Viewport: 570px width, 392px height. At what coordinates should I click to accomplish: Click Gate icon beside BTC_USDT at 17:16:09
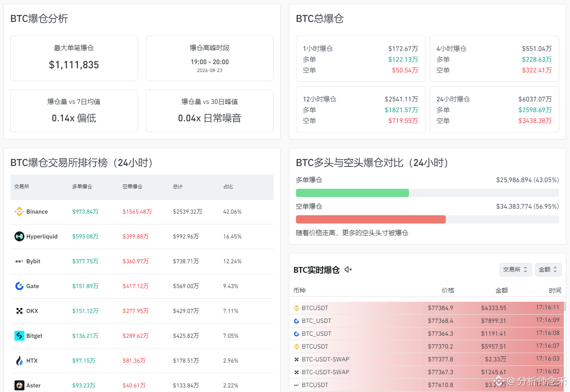tap(296, 321)
